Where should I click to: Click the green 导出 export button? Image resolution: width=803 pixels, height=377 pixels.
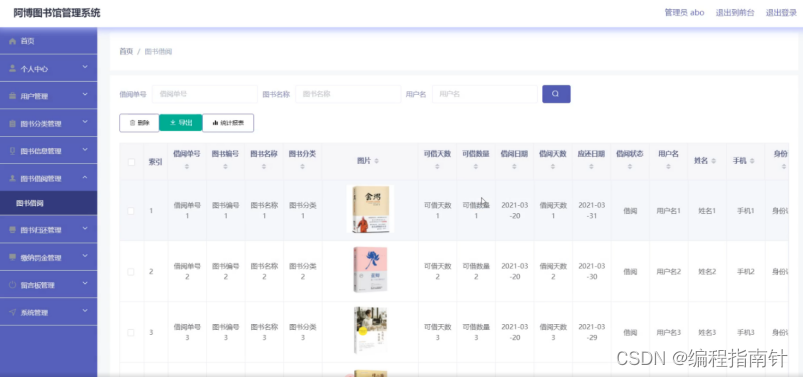click(181, 123)
